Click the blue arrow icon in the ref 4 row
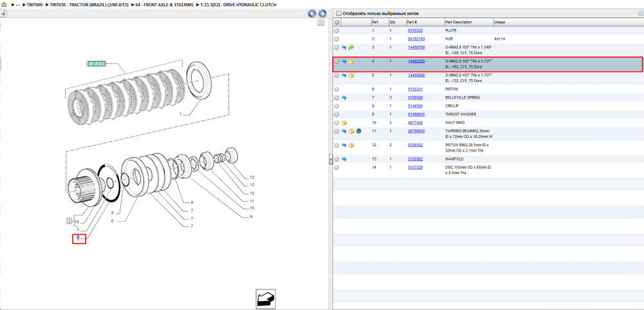 [x=344, y=62]
